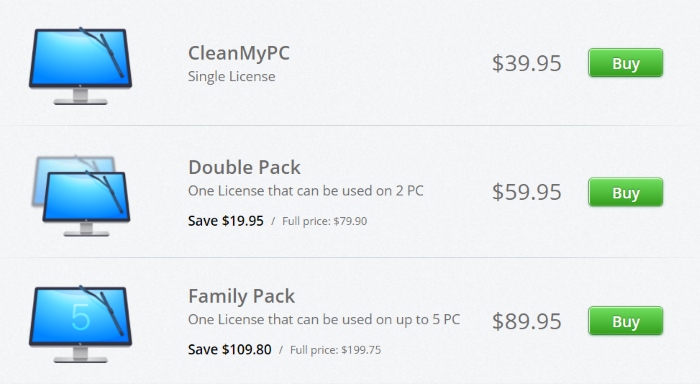The image size is (700, 384).
Task: Click the Family Pack monitor icon
Action: click(80, 324)
